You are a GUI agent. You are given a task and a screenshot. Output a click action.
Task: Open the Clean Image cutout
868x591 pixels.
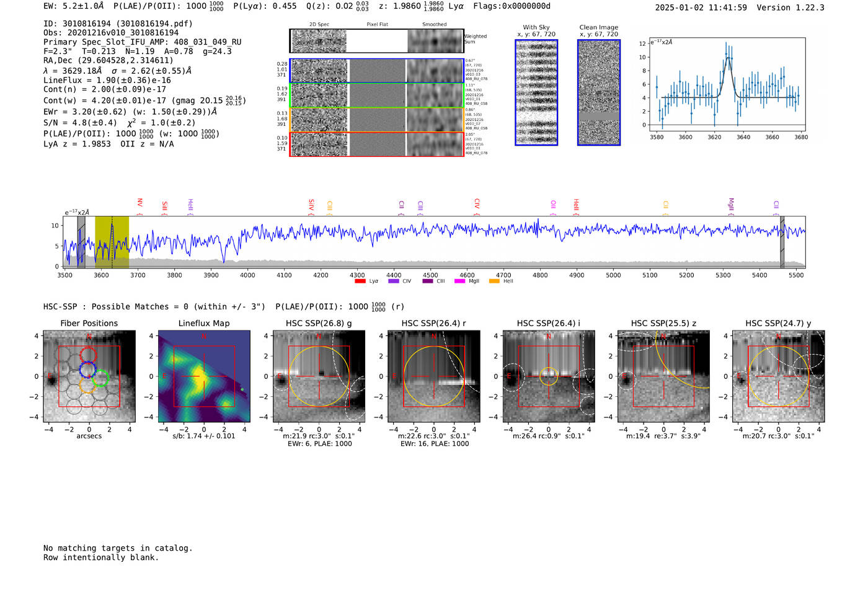[x=599, y=92]
